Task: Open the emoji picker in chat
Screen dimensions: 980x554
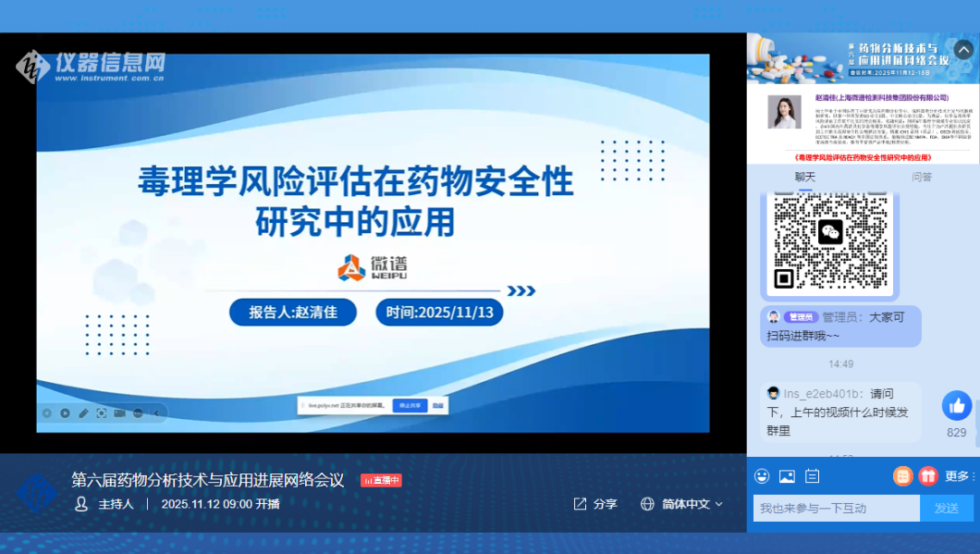Action: 762,476
